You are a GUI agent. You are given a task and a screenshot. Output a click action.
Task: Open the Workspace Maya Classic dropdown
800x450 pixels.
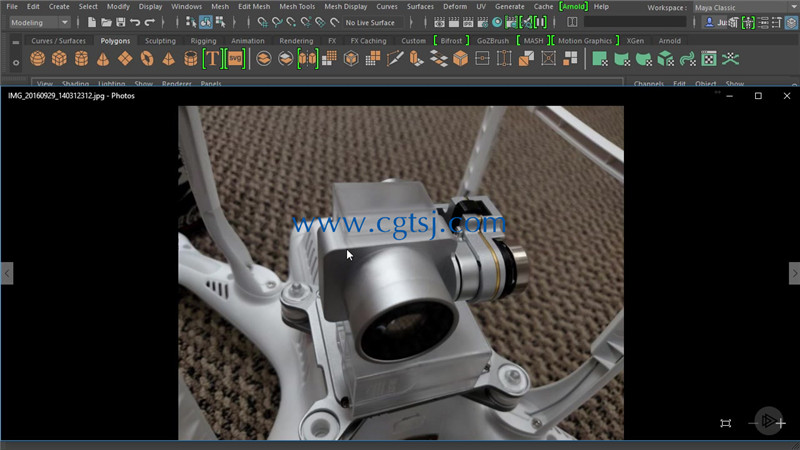pyautogui.click(x=745, y=7)
